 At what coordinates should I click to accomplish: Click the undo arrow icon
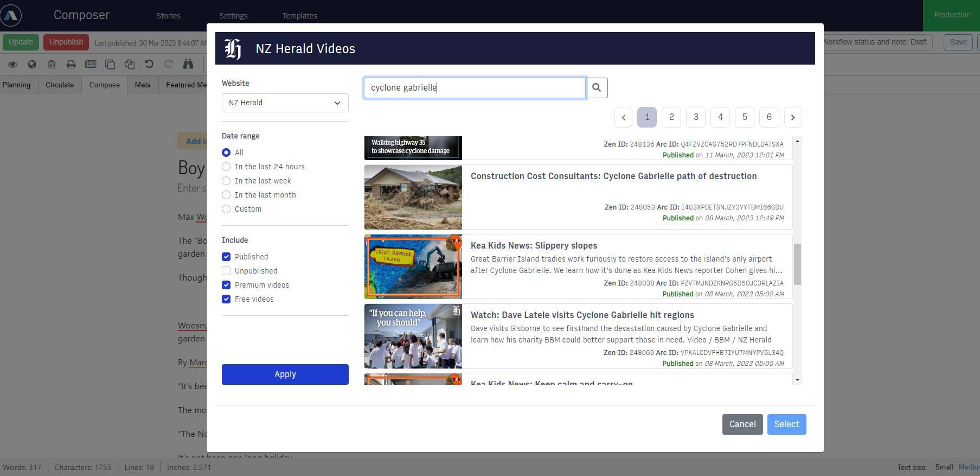149,65
